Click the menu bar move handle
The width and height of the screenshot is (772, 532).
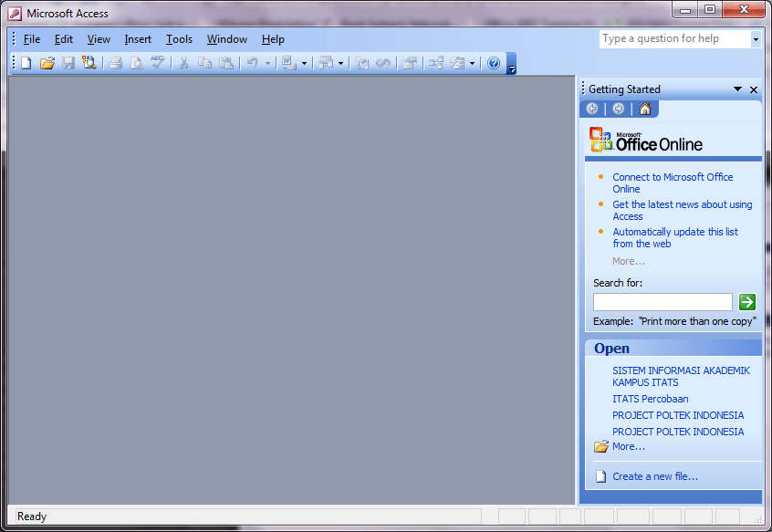point(14,39)
